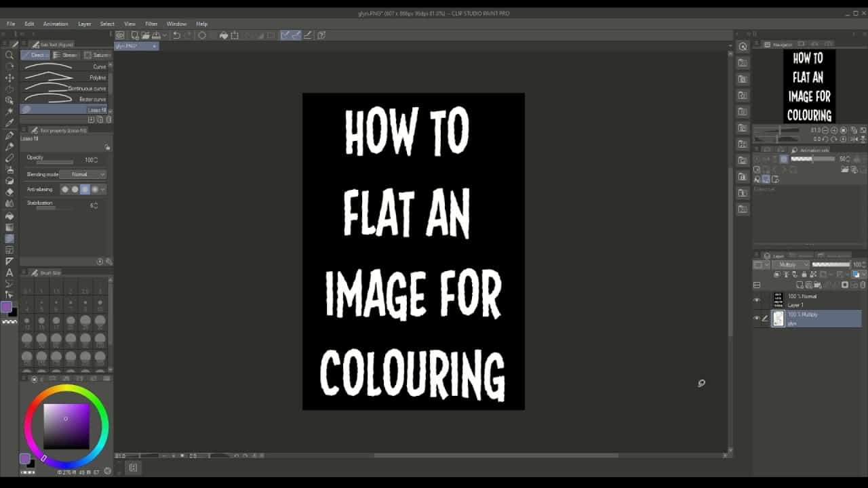
Task: Open the Filter menu
Action: [x=151, y=24]
